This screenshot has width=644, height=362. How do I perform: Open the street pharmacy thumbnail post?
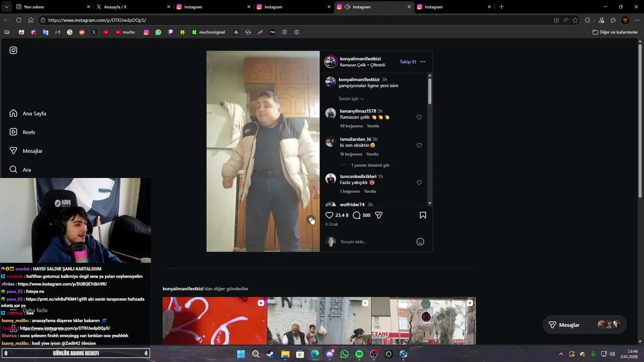pos(424,321)
